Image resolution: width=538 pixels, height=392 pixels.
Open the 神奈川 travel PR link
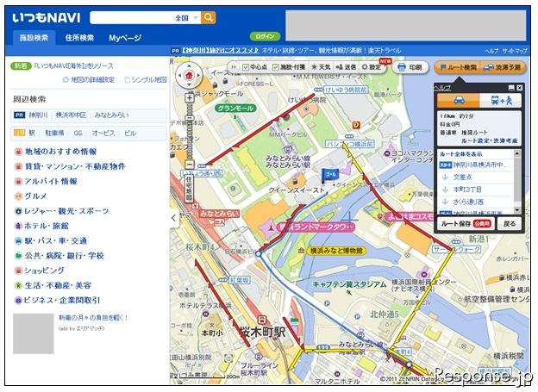[x=220, y=51]
